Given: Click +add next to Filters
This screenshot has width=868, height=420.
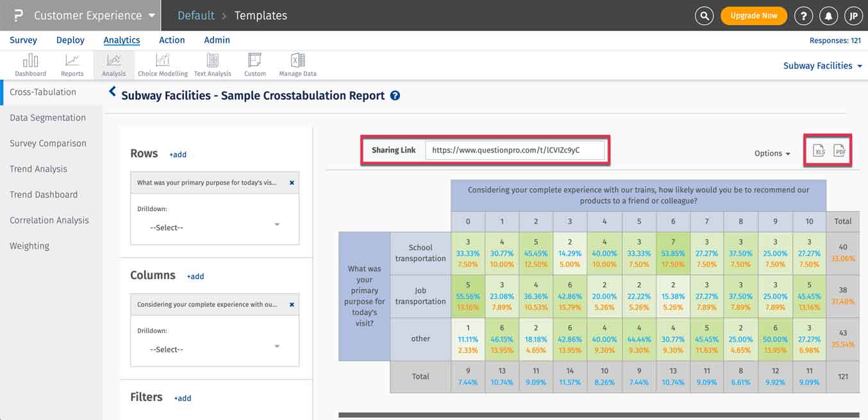Looking at the screenshot, I should point(183,398).
